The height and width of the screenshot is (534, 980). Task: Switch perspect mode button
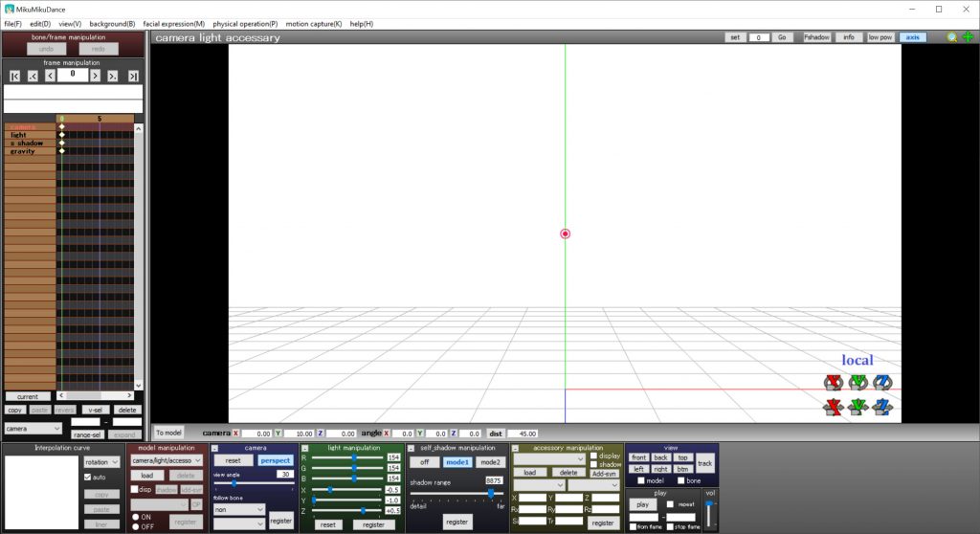click(x=275, y=461)
